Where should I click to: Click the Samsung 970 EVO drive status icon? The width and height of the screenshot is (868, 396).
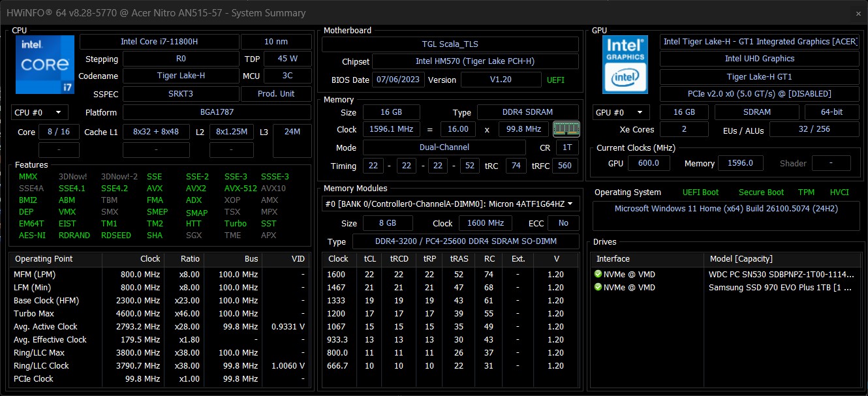(x=598, y=288)
